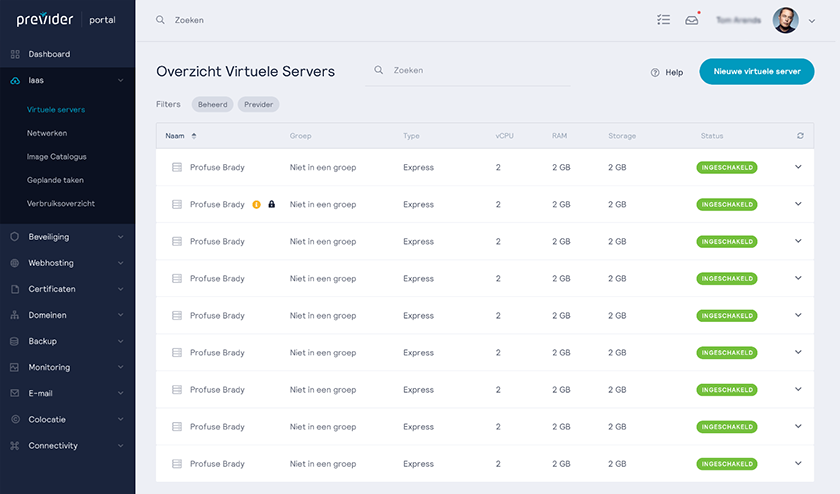The image size is (840, 494).
Task: Click the user avatar photo
Action: (785, 20)
